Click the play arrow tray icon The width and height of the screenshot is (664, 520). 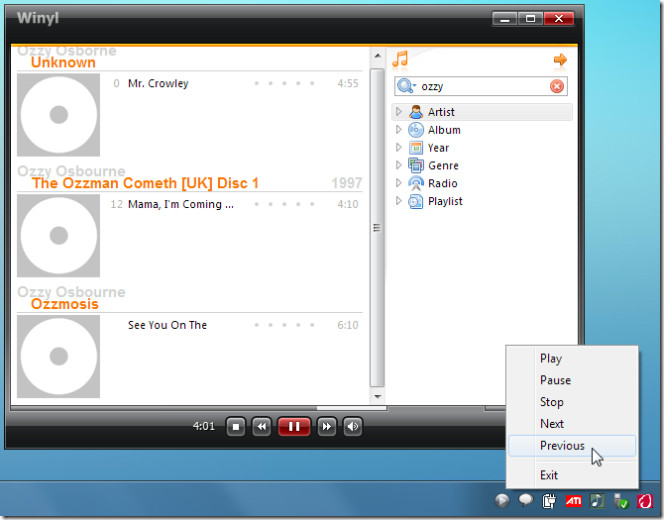point(502,501)
